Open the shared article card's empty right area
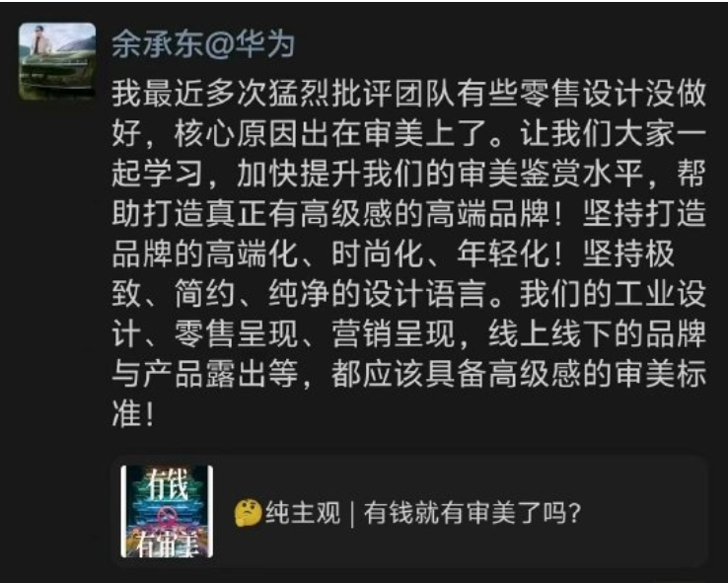Screen dimensions: 728x583 [643, 513]
